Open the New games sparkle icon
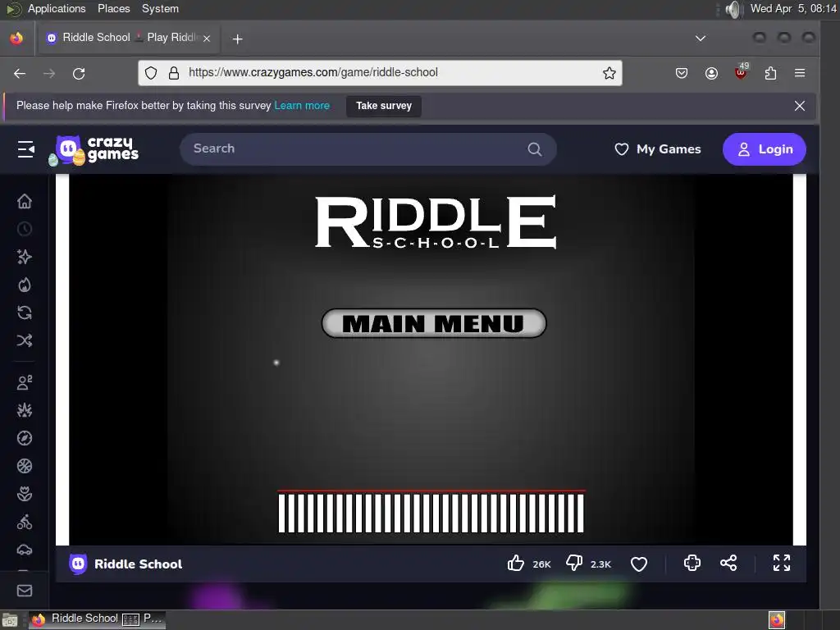840x630 pixels. tap(25, 257)
